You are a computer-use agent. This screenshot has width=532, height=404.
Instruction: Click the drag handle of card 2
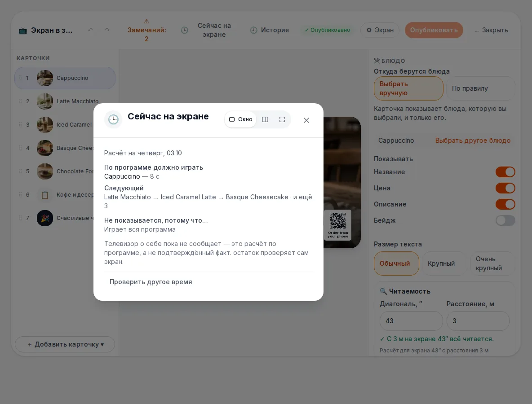[20, 101]
